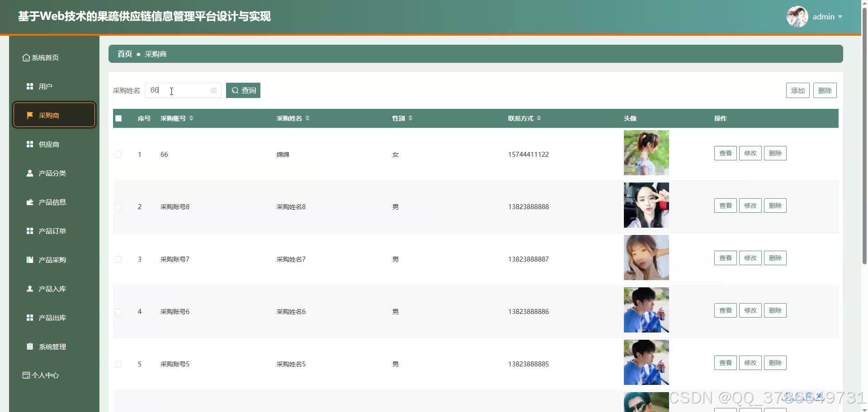
Task: Open the avatar thumbnail in 采购账号8 row
Action: (646, 205)
